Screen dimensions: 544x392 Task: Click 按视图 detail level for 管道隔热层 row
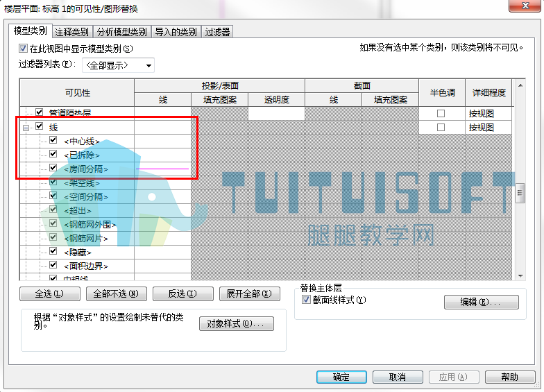tap(488, 114)
